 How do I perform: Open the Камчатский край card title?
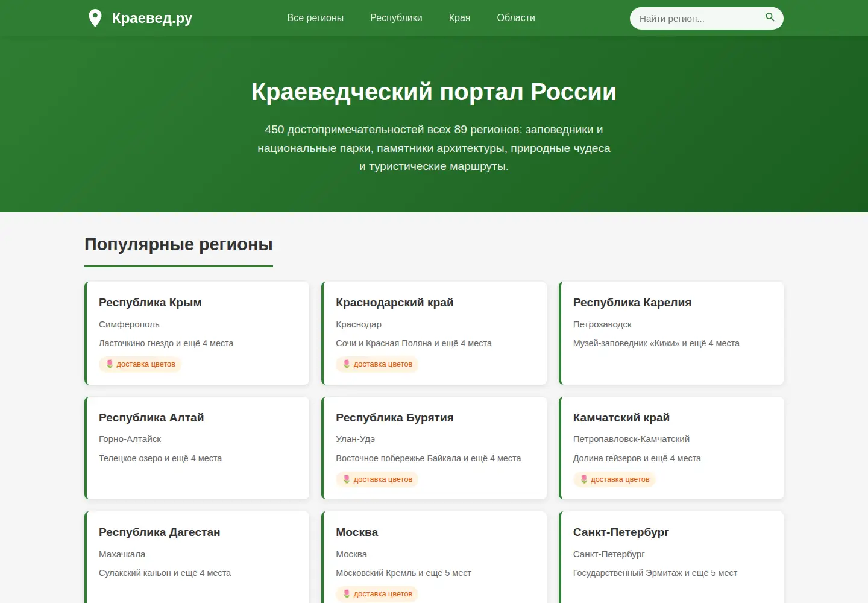621,418
